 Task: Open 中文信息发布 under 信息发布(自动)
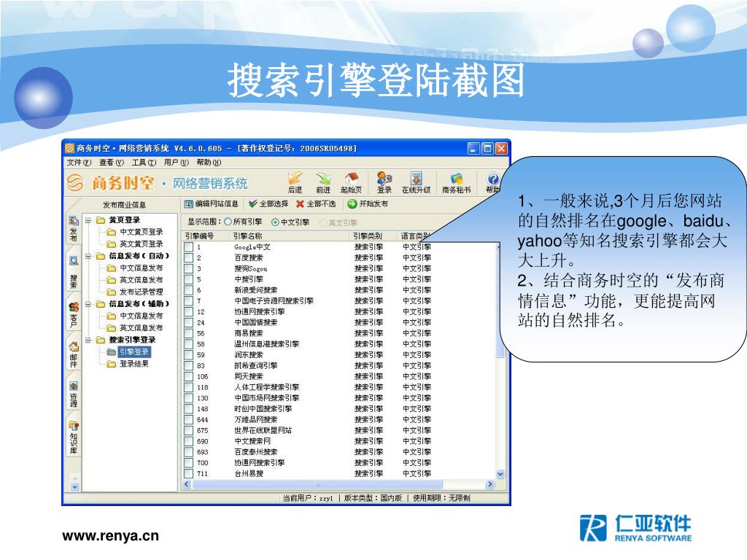141,268
